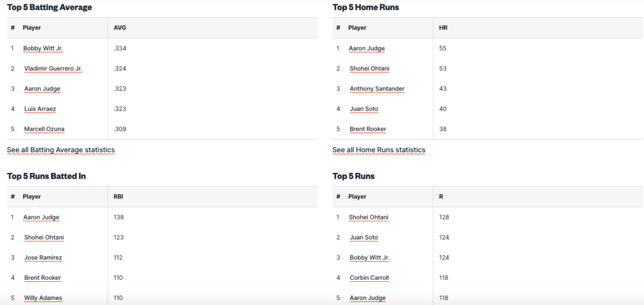Click Vladimir Guerrero Jr. player link
This screenshot has width=644, height=305.
point(53,69)
